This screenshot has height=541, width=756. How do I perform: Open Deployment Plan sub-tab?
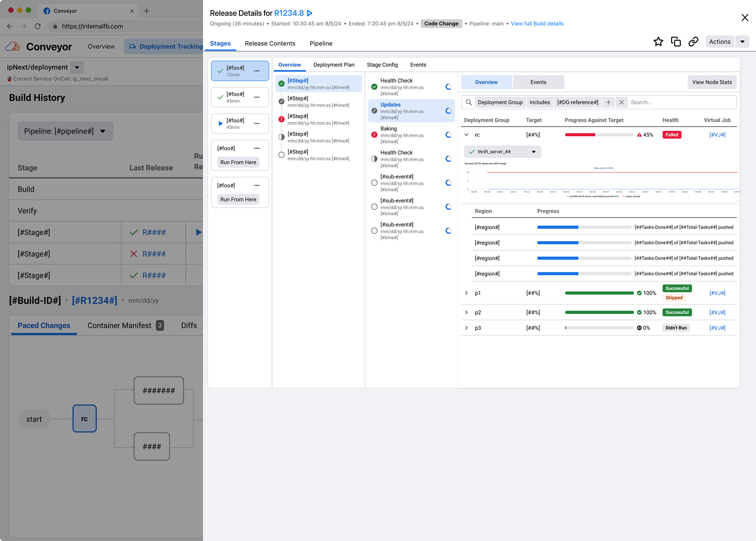334,65
